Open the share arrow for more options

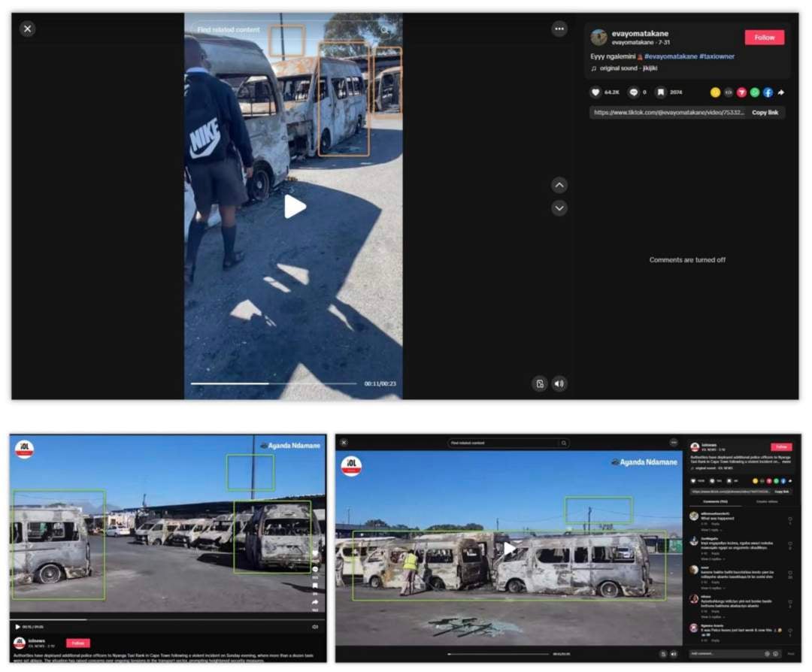click(781, 92)
